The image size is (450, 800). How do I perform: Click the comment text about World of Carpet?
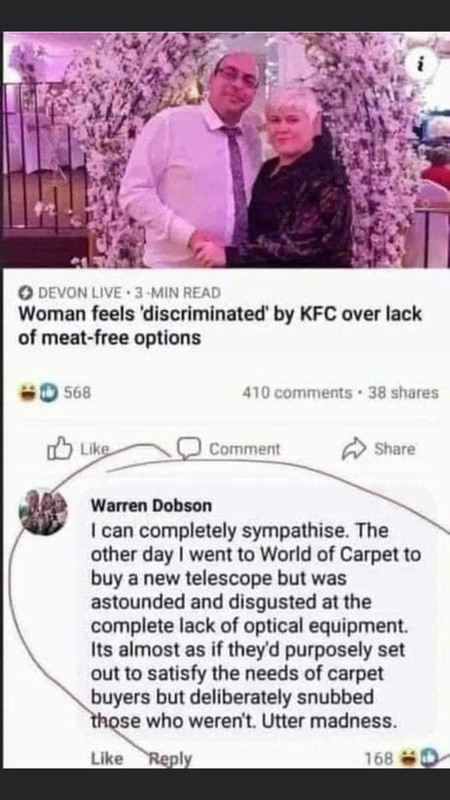pyautogui.click(x=256, y=626)
